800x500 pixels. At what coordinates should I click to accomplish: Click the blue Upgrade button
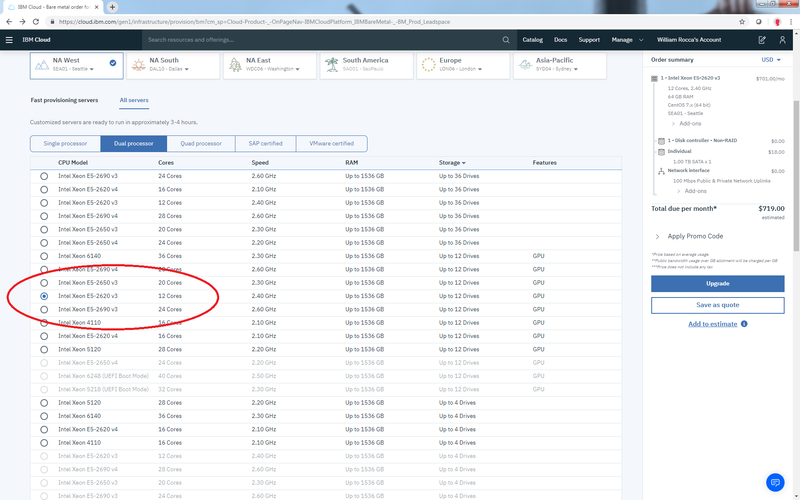(717, 284)
